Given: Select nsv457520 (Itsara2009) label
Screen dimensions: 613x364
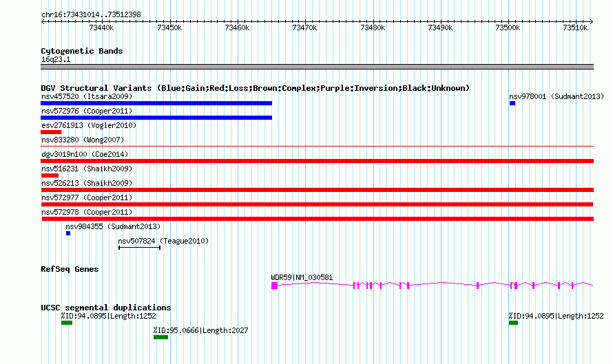Looking at the screenshot, I should [x=87, y=96].
